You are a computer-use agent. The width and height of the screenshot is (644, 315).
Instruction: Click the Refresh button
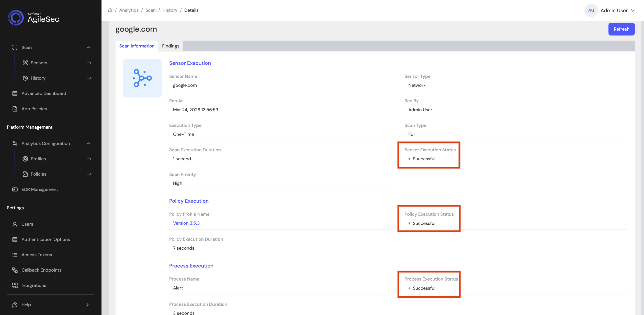click(622, 29)
